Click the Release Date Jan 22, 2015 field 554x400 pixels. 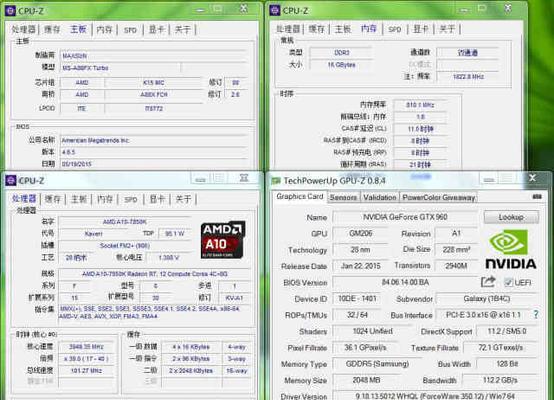(x=360, y=266)
